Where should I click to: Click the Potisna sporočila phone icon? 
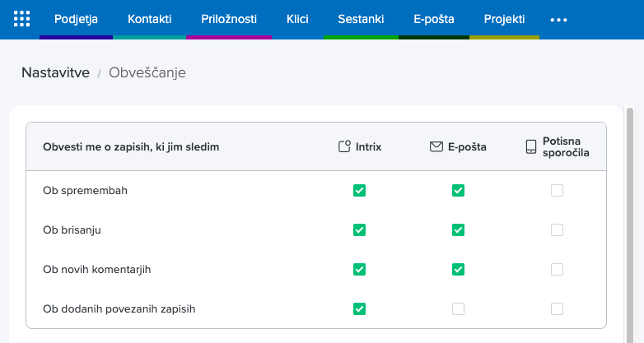point(531,147)
